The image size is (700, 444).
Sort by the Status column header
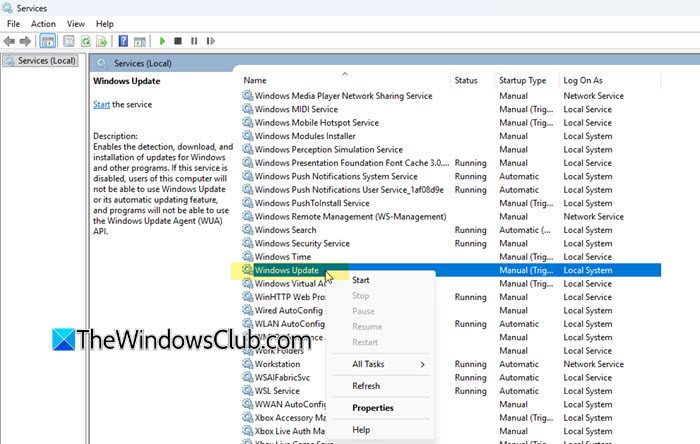(x=466, y=80)
